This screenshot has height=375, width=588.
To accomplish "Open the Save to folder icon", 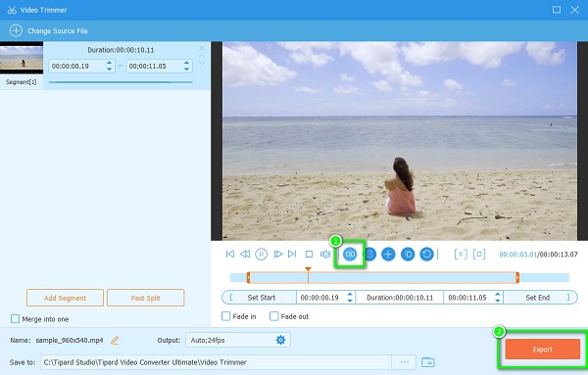I will (428, 362).
